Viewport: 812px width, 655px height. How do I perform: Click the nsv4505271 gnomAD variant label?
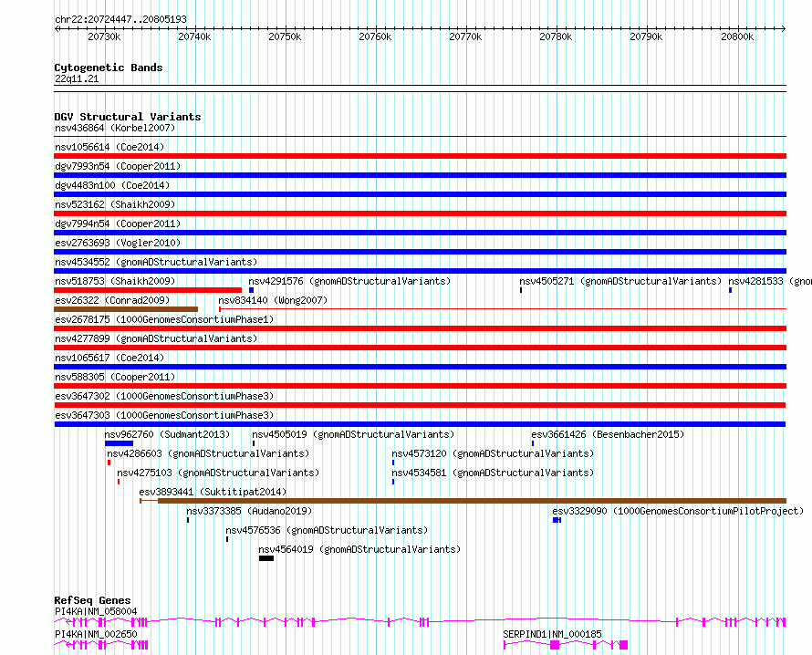point(620,281)
